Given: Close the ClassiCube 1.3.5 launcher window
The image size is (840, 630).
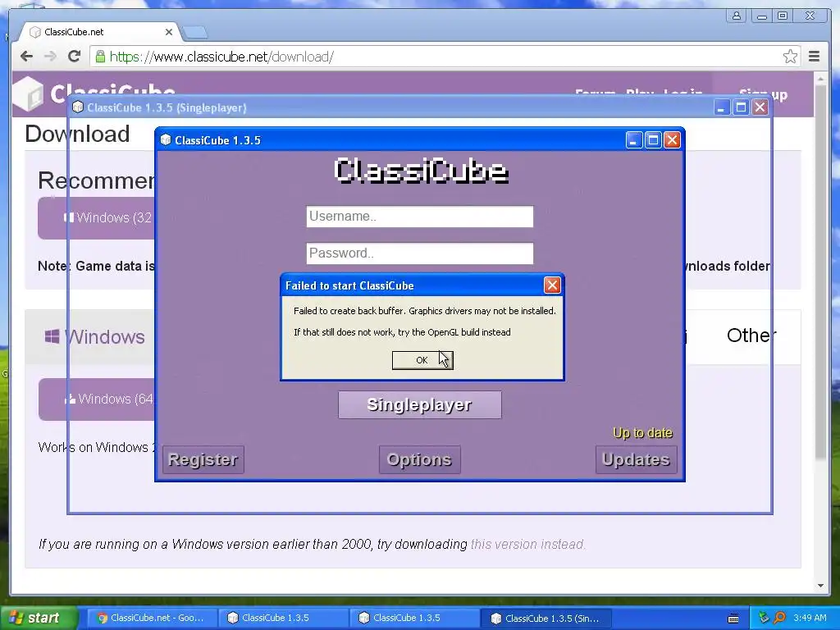Looking at the screenshot, I should [x=672, y=140].
